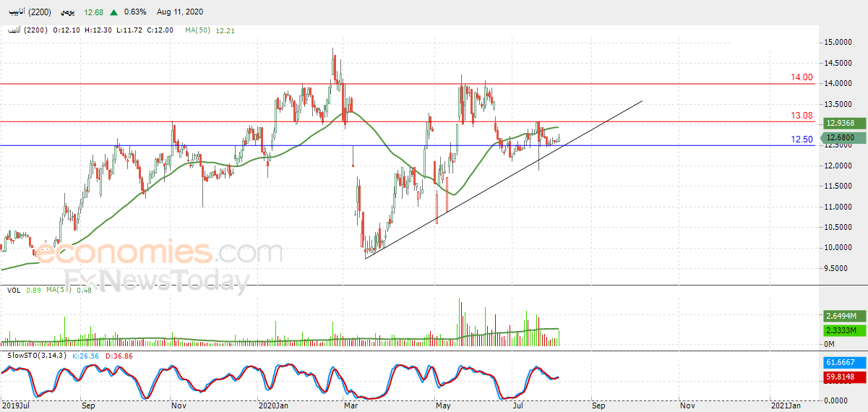Click the '11.5000' price axis label

pyautogui.click(x=840, y=186)
